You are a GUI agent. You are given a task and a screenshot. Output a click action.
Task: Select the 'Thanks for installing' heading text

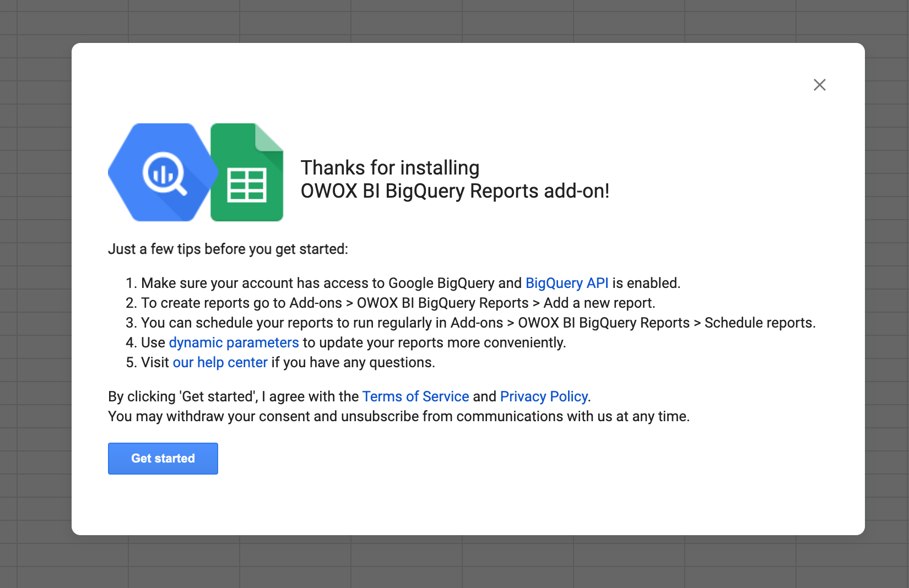(x=390, y=168)
